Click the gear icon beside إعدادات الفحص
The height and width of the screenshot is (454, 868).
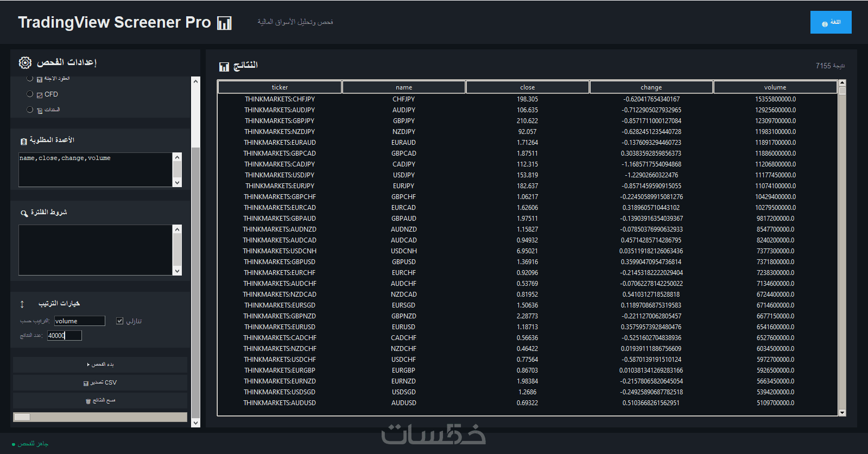point(25,62)
